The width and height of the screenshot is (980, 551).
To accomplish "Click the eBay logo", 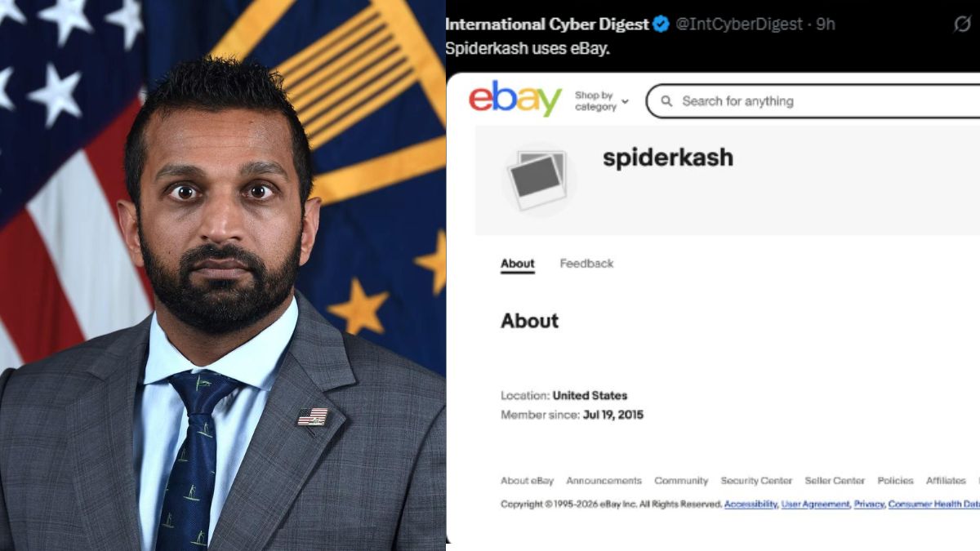I will click(x=514, y=100).
